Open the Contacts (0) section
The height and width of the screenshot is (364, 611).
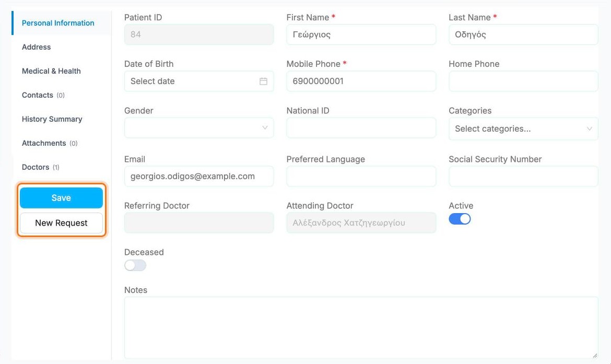[x=43, y=95]
